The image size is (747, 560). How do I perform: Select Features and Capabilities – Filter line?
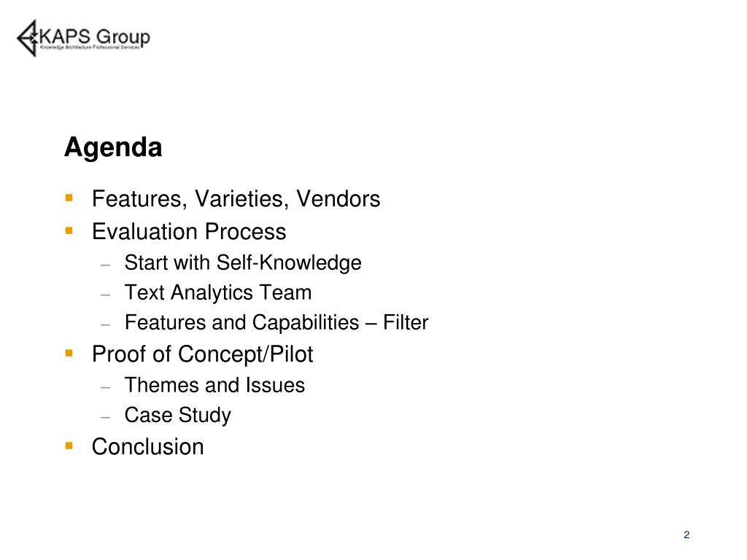click(276, 322)
